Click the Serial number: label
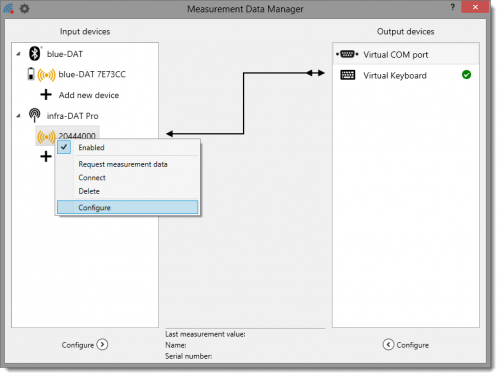Image resolution: width=500 pixels, height=377 pixels. [x=189, y=356]
